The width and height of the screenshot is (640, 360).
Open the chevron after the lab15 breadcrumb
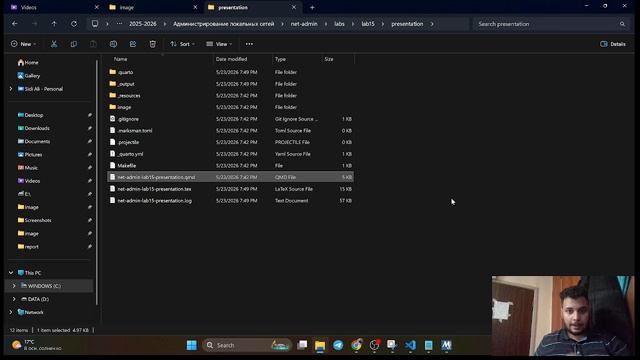coord(383,24)
